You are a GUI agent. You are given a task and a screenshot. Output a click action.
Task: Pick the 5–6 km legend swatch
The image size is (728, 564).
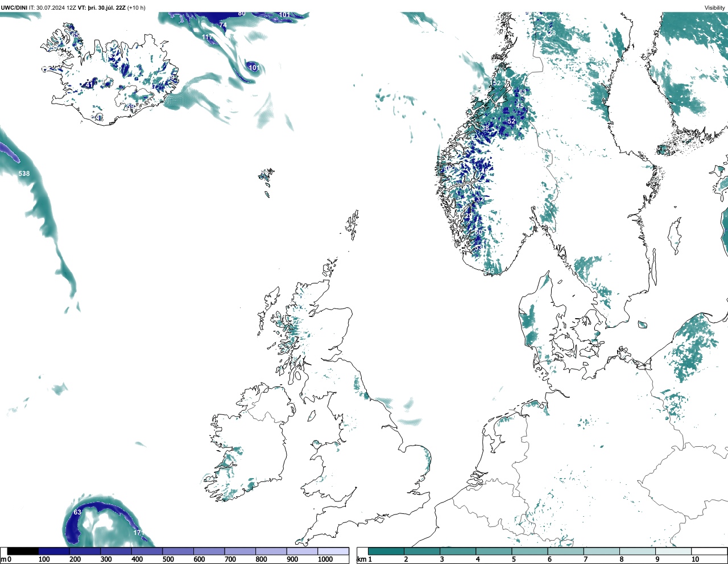(x=530, y=551)
